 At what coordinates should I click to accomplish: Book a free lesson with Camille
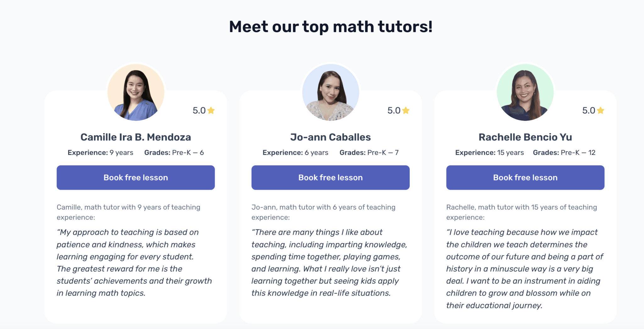[x=135, y=177]
